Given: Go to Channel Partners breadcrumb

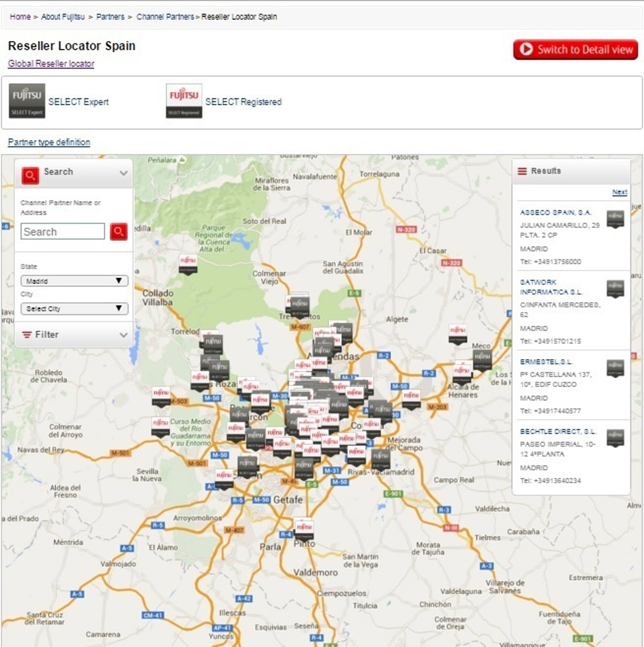Looking at the screenshot, I should (x=165, y=17).
